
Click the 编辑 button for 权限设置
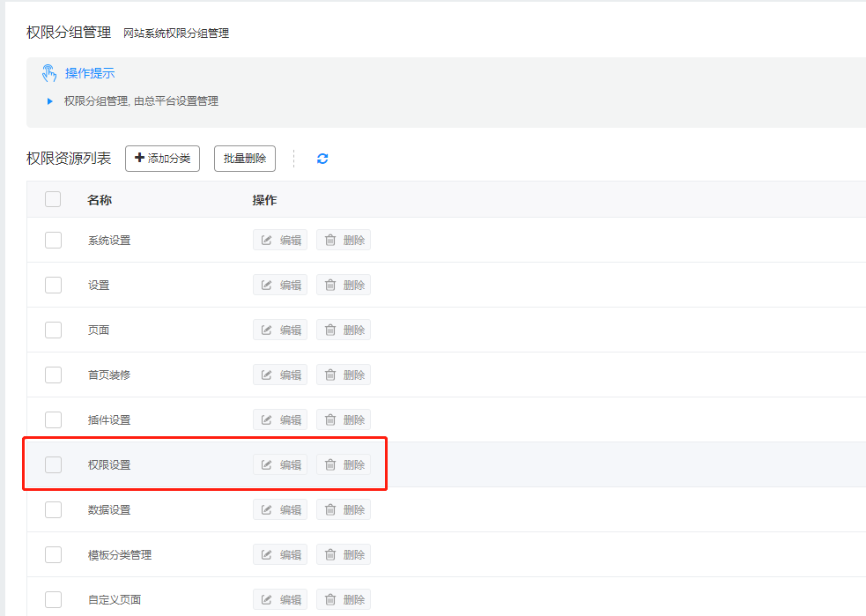[280, 464]
